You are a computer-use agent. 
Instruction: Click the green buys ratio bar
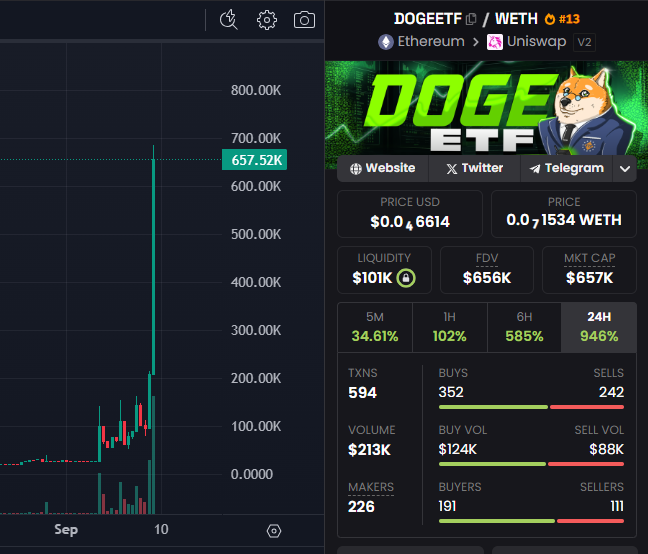pyautogui.click(x=493, y=407)
